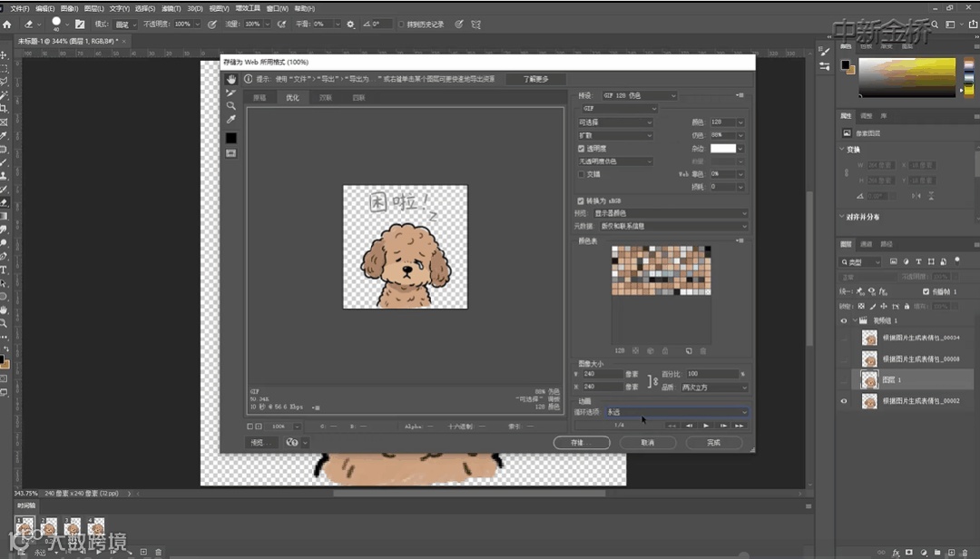The height and width of the screenshot is (559, 980).
Task: Open the 显示器颜色 preview dropdown
Action: click(670, 213)
